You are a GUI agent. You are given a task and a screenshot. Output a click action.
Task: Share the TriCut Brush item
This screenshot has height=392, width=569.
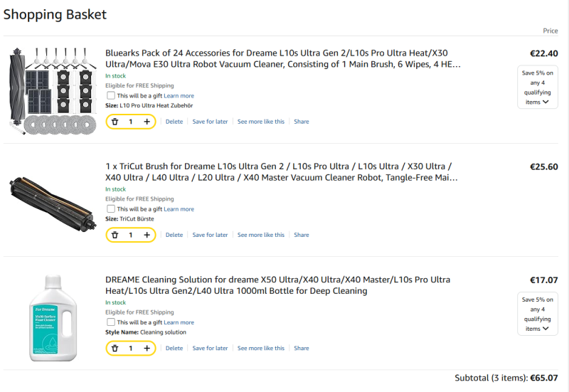[302, 235]
